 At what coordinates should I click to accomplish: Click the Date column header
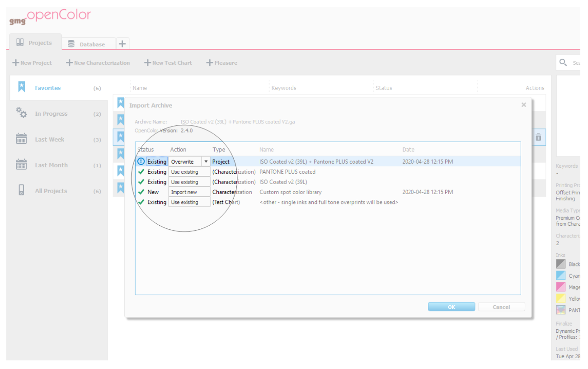point(409,150)
